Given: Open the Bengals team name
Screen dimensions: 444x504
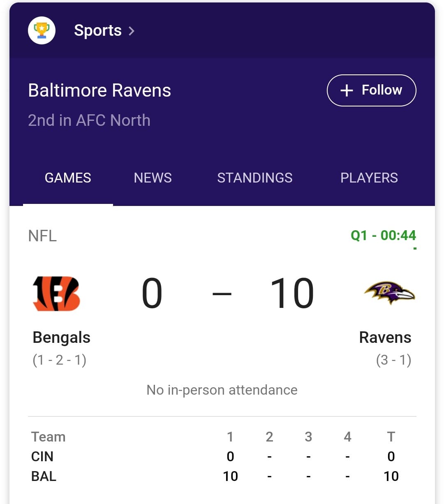Looking at the screenshot, I should tap(61, 338).
